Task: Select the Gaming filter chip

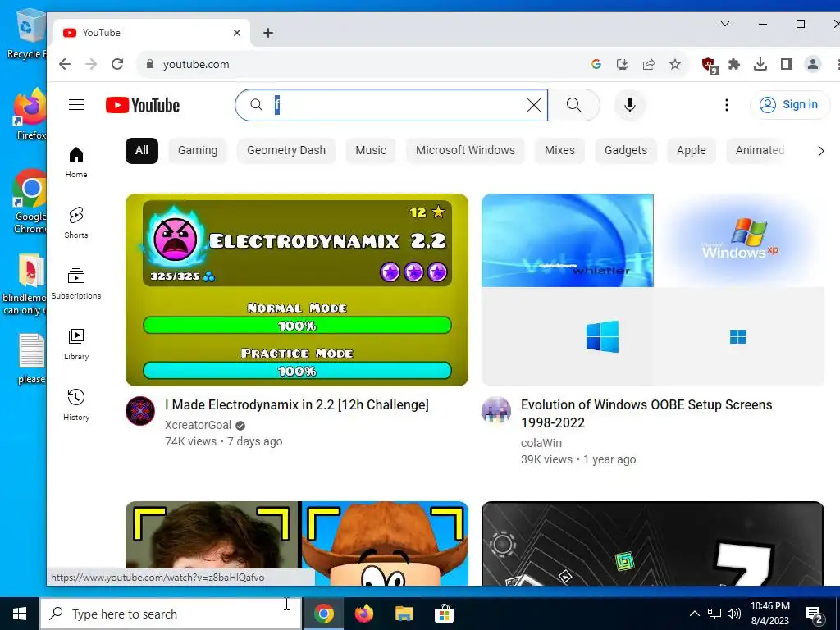Action: point(198,151)
